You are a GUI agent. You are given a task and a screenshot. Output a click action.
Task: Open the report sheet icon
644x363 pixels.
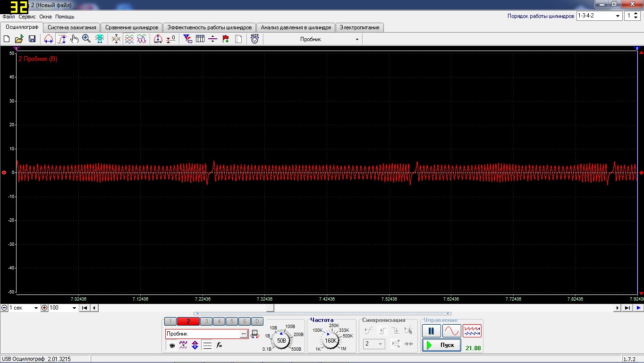238,39
